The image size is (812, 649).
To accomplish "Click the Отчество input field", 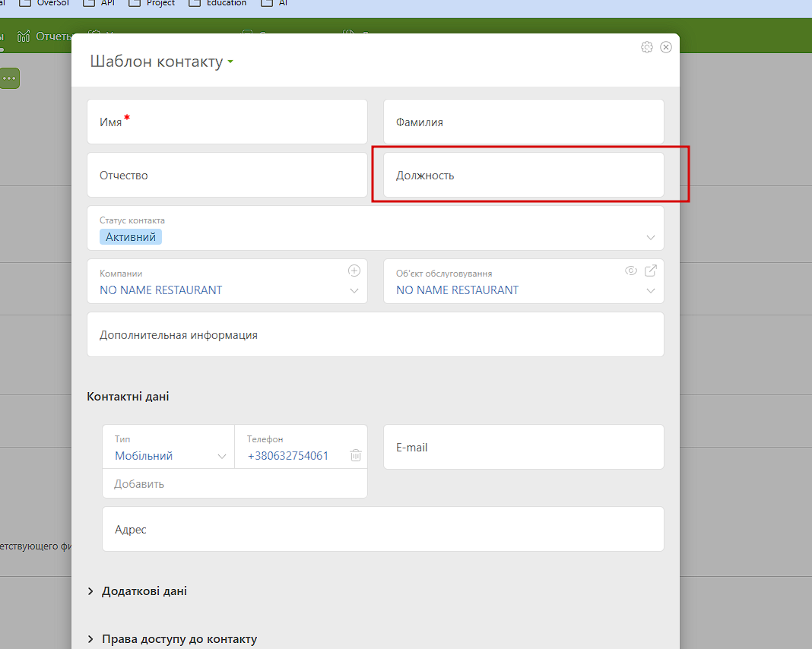I will pos(227,175).
